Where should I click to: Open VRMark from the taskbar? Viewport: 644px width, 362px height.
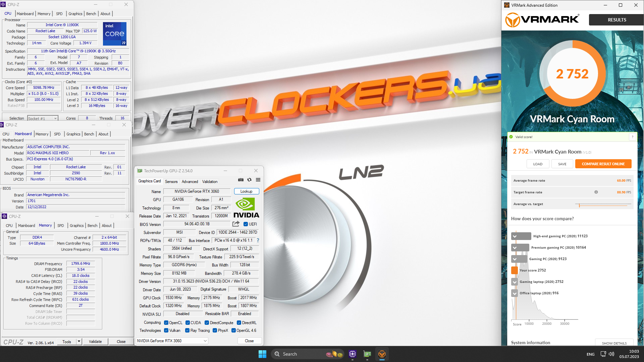click(x=382, y=354)
